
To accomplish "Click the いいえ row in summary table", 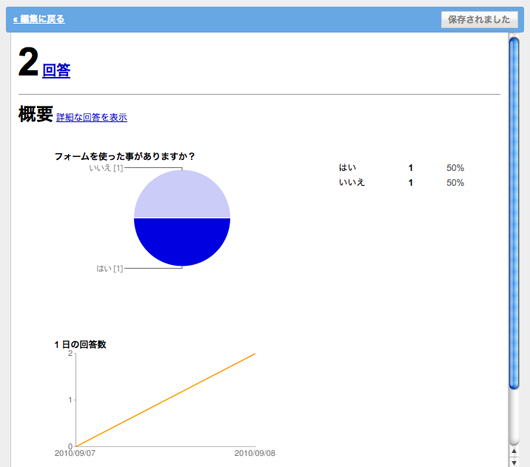I will pos(401,182).
